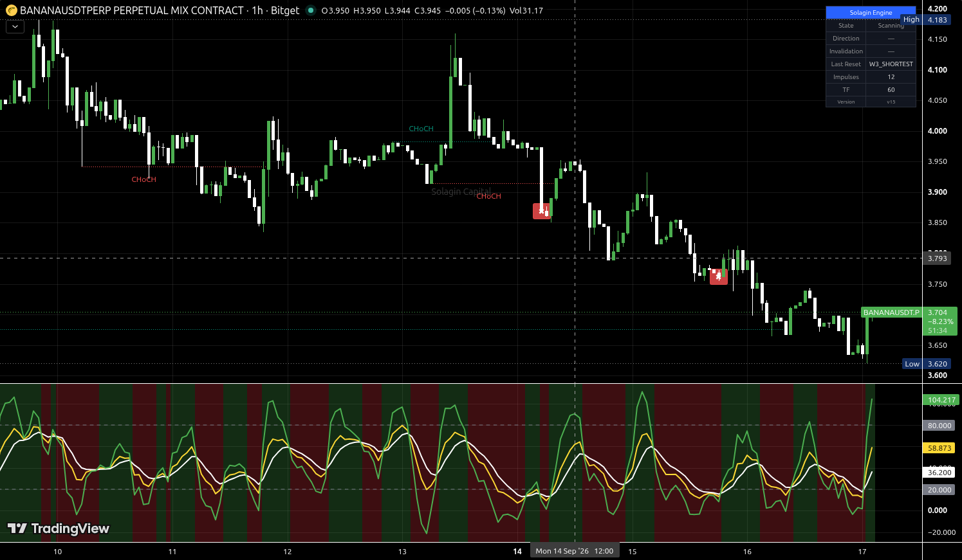The height and width of the screenshot is (560, 962).
Task: Click the TF value 60
Action: click(x=891, y=90)
